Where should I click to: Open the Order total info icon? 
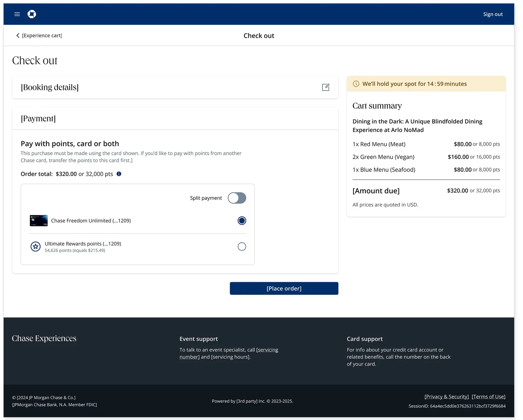119,174
